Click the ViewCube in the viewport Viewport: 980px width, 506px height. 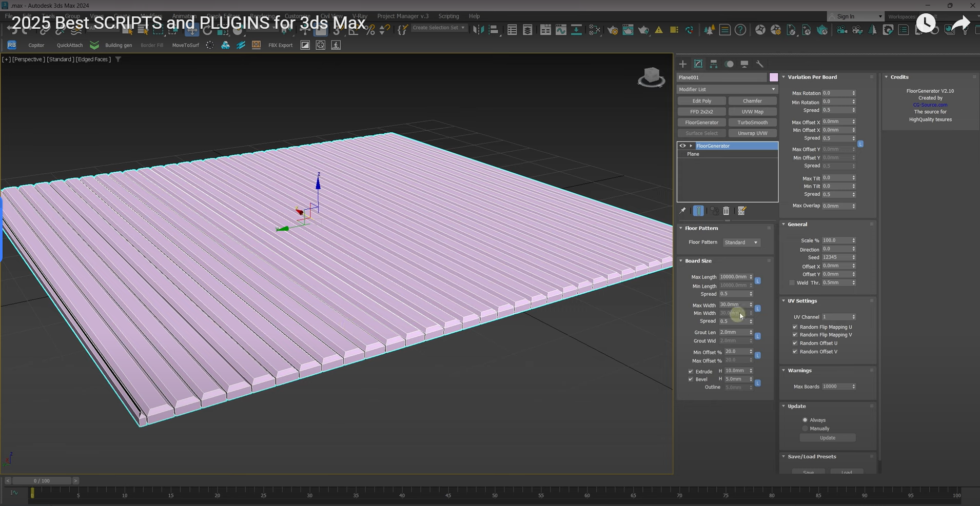(652, 77)
